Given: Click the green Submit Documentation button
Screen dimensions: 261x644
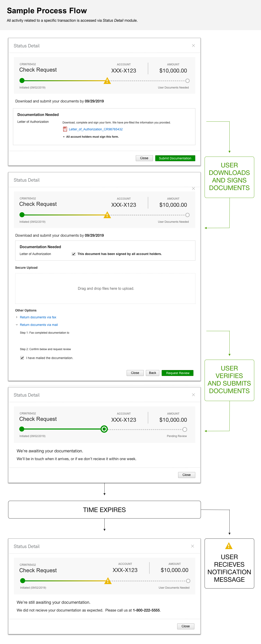Looking at the screenshot, I should (x=175, y=158).
